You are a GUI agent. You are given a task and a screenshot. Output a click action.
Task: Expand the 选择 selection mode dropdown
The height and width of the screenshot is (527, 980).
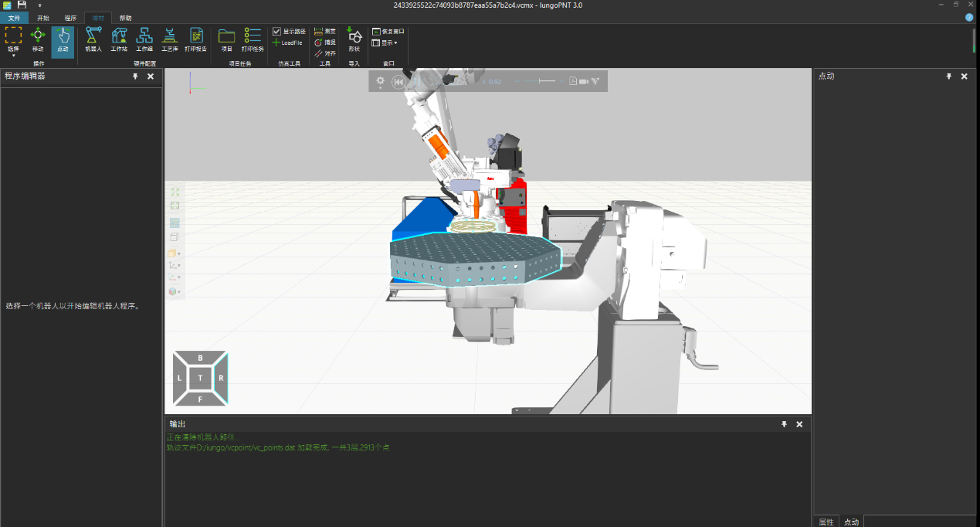click(x=13, y=55)
